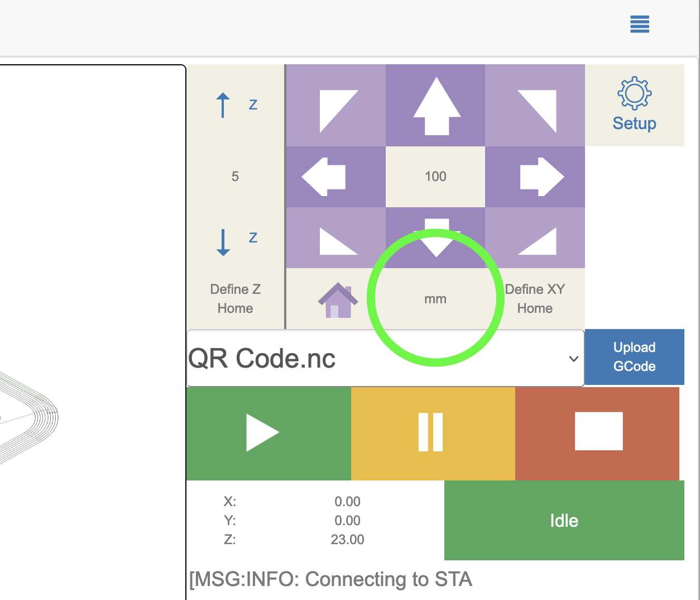Viewport: 700px width, 600px height.
Task: Open the hamburger menu
Action: [x=639, y=25]
